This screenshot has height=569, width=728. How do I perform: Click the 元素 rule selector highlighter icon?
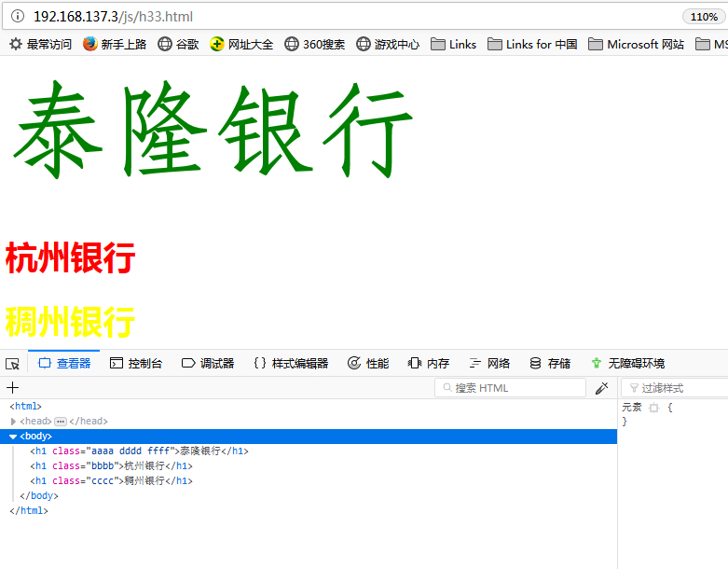point(653,408)
